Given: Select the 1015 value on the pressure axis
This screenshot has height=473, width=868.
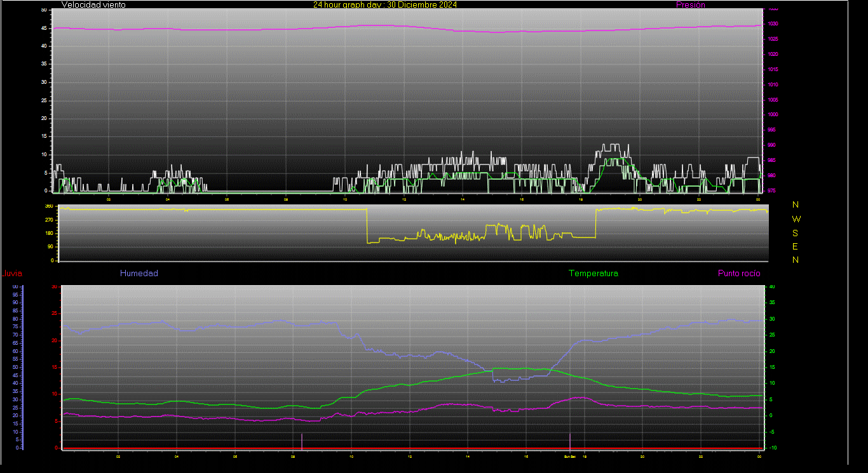Looking at the screenshot, I should [773, 69].
